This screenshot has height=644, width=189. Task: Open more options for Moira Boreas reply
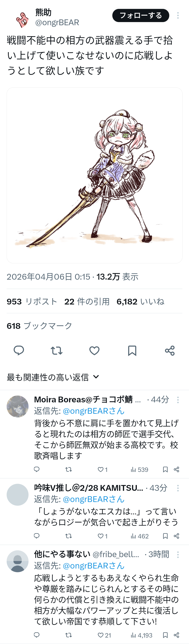[178, 400]
